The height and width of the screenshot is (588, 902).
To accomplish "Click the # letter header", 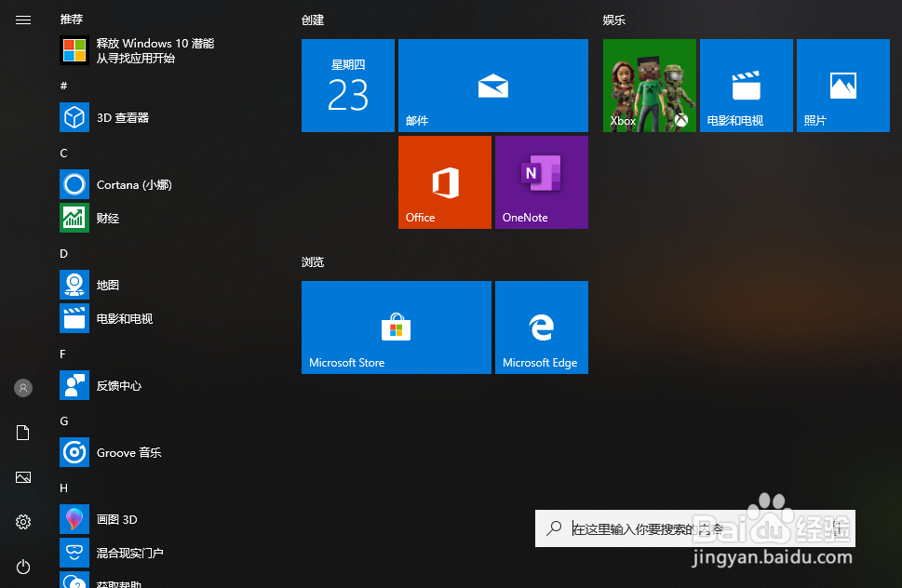I will click(64, 86).
